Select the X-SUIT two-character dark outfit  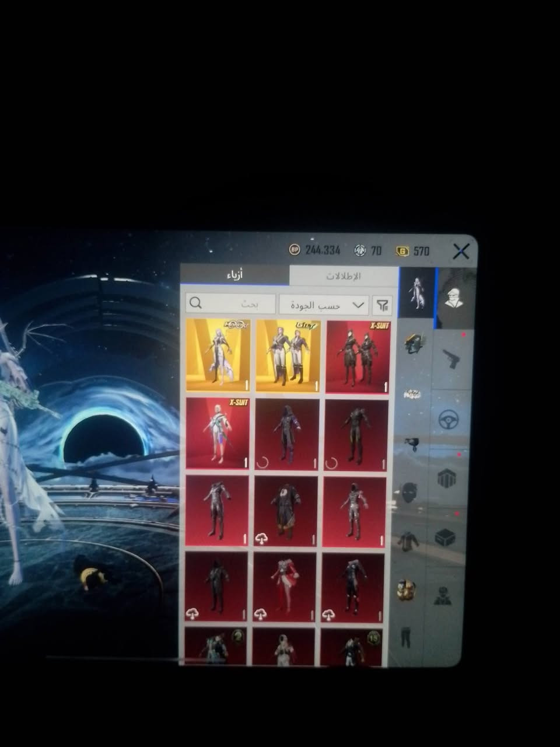click(x=358, y=357)
